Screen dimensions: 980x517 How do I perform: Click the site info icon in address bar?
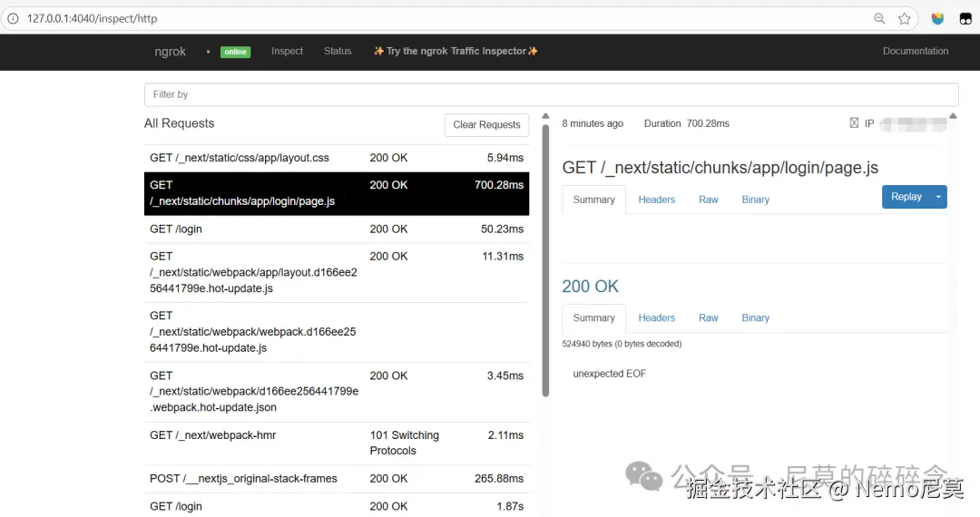coord(13,18)
